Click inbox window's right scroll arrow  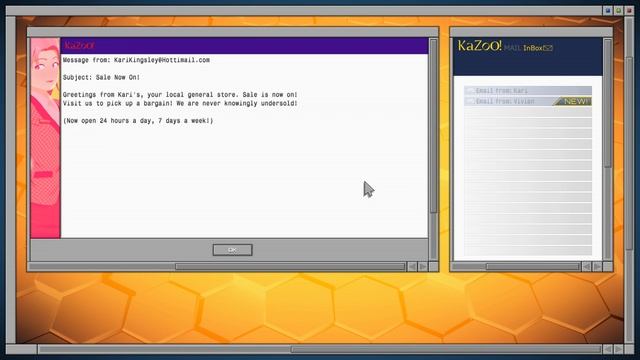597,267
